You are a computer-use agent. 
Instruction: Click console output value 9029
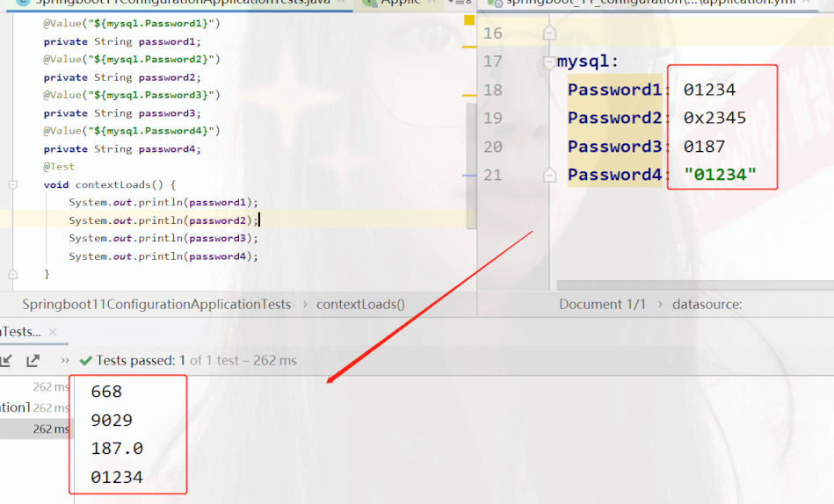[112, 421]
